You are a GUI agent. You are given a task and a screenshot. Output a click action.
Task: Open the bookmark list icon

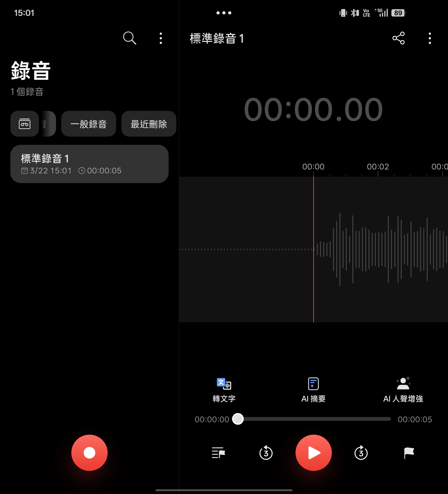tap(218, 452)
